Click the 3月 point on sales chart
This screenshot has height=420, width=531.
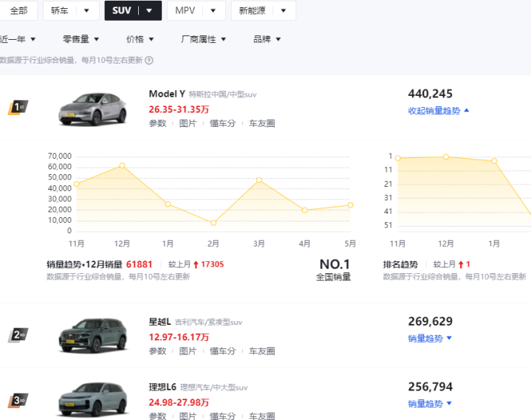(x=259, y=180)
